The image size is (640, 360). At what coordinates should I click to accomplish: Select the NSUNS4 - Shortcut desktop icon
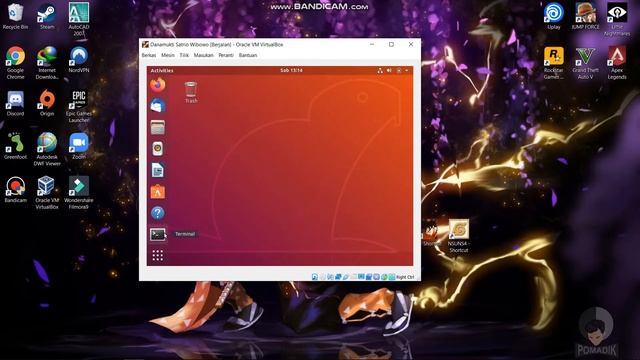pos(459,236)
